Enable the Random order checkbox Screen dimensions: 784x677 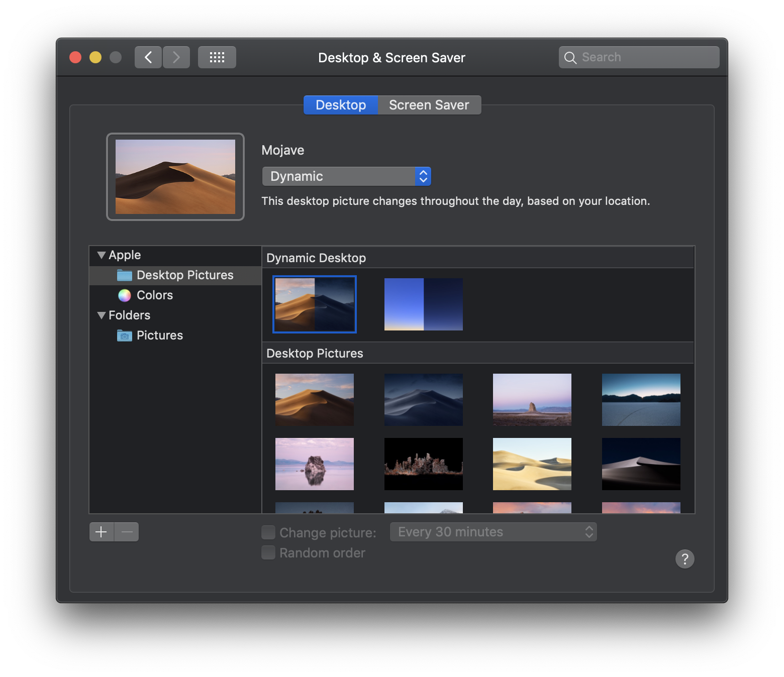pyautogui.click(x=268, y=552)
